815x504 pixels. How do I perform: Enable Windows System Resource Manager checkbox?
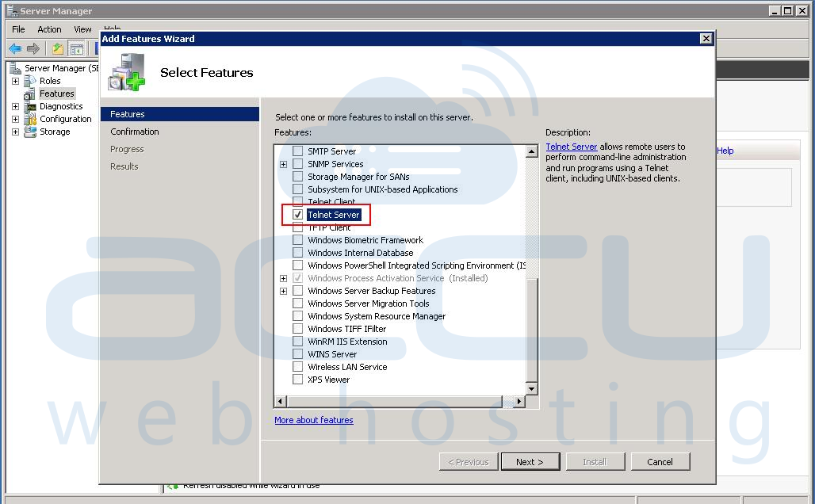click(298, 316)
